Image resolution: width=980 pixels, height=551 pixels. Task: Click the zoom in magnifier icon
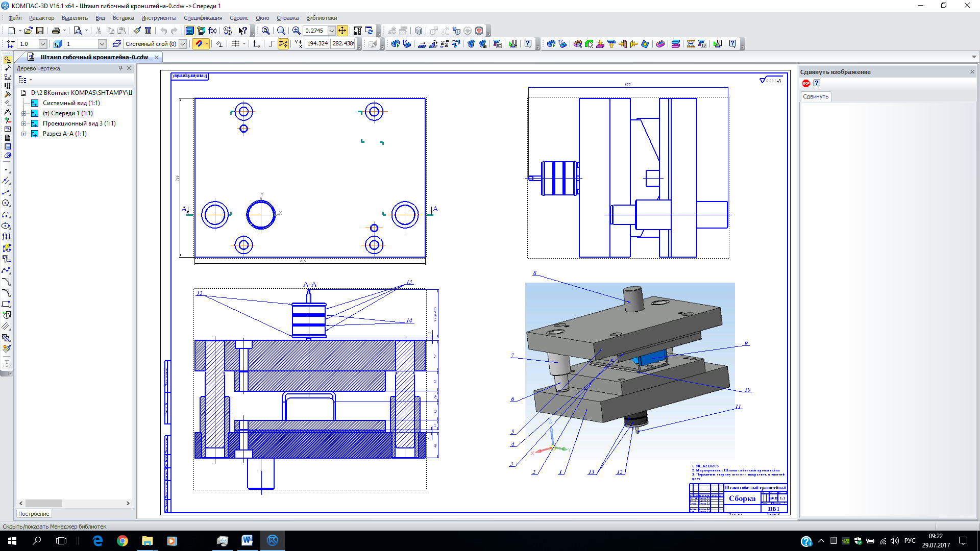pyautogui.click(x=296, y=31)
